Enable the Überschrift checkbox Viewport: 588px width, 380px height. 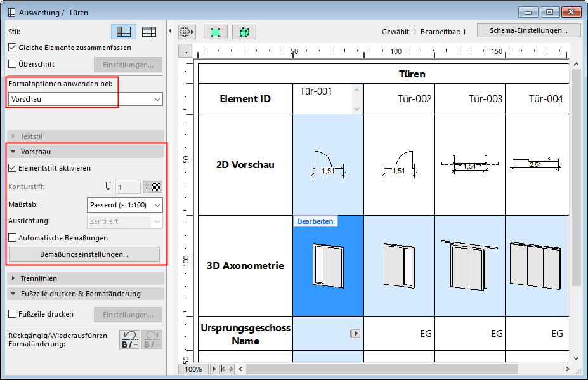[13, 64]
